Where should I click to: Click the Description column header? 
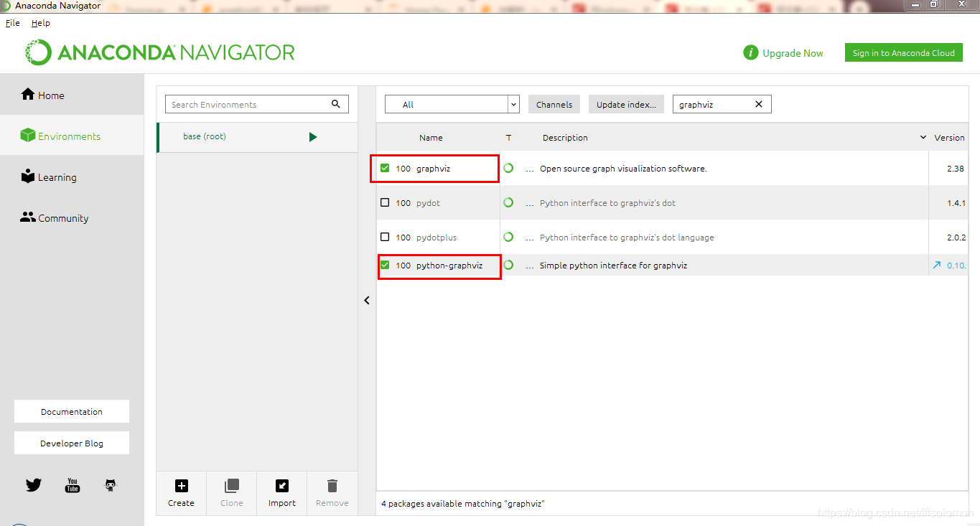[565, 137]
